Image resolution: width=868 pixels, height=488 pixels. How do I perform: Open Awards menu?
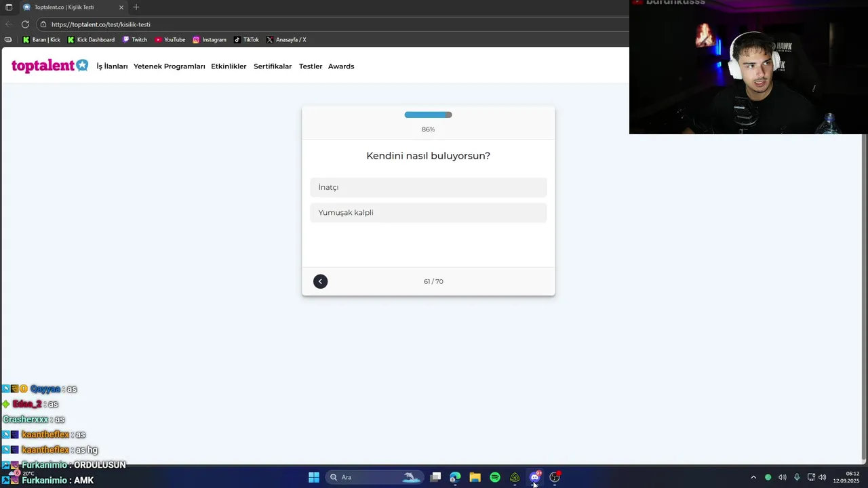pos(341,66)
